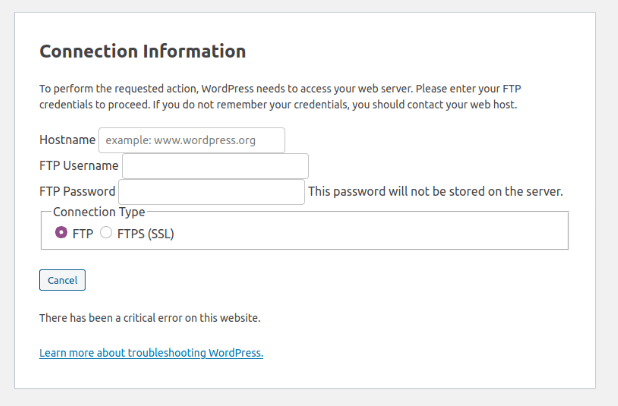Image resolution: width=618 pixels, height=406 pixels.
Task: Click the FTP credentials instruction paragraph
Action: pyautogui.click(x=278, y=96)
